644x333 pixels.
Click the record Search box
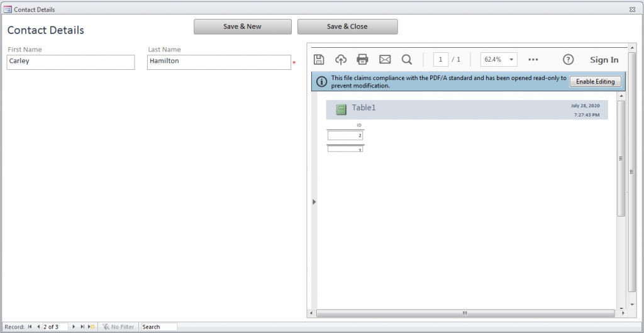pos(159,327)
